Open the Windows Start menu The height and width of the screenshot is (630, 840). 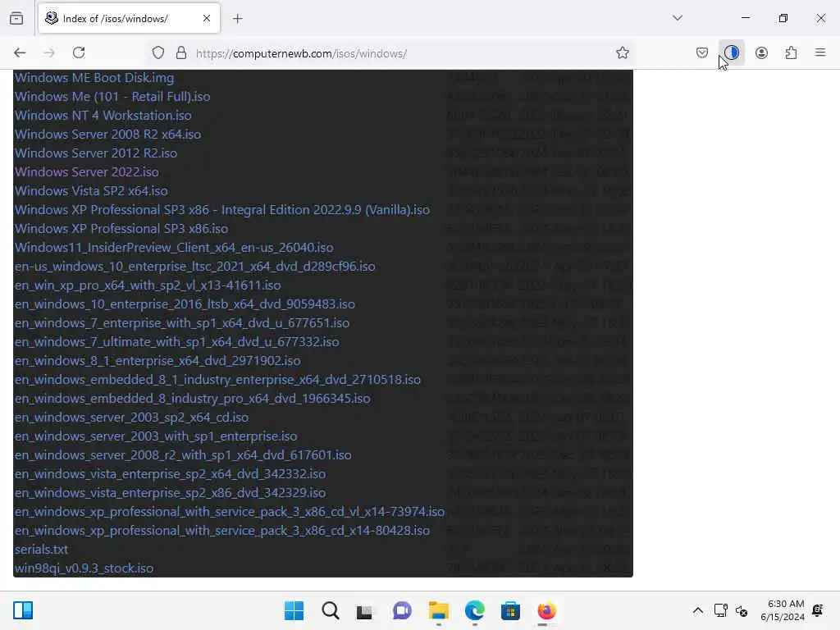click(x=294, y=610)
